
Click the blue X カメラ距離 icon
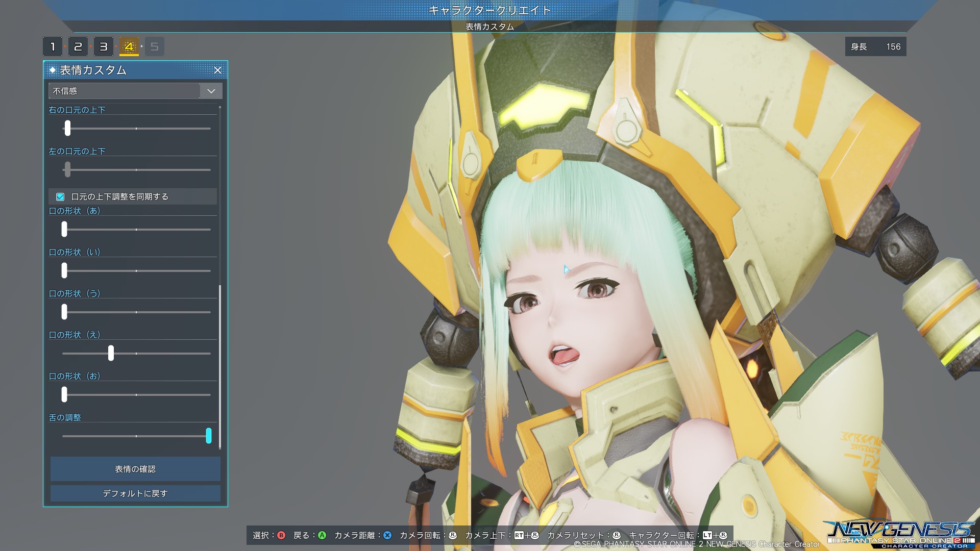pyautogui.click(x=387, y=535)
